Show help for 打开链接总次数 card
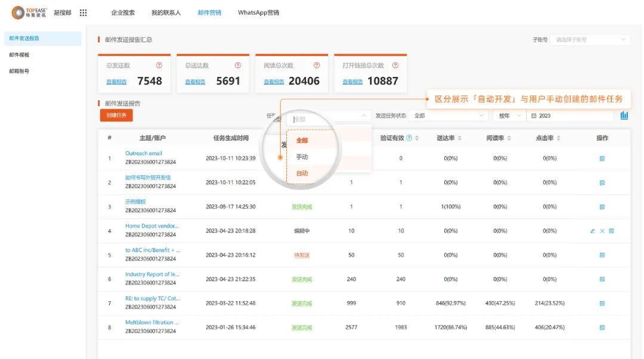This screenshot has height=359, width=644. tap(395, 66)
